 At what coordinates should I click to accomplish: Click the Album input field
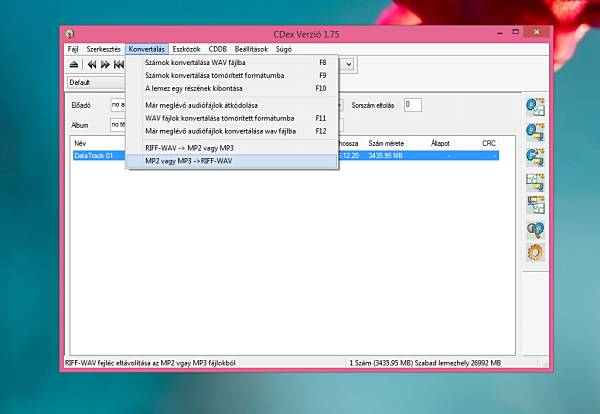click(118, 125)
